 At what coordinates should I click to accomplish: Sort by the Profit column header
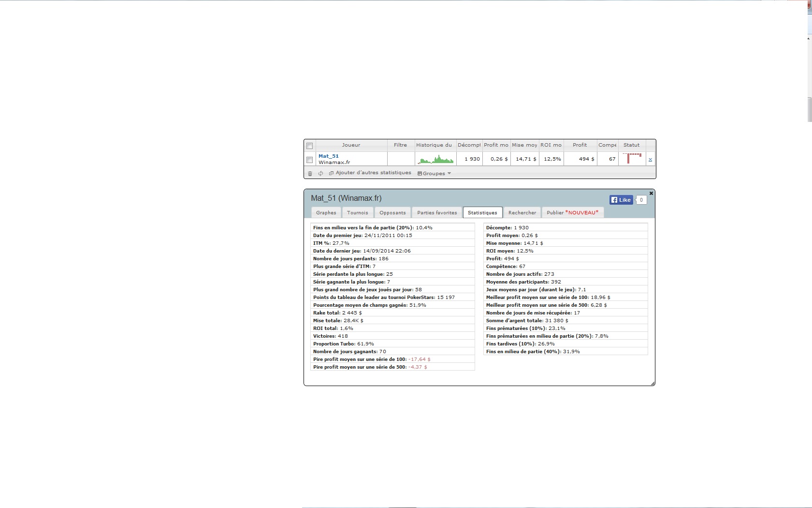(x=580, y=145)
